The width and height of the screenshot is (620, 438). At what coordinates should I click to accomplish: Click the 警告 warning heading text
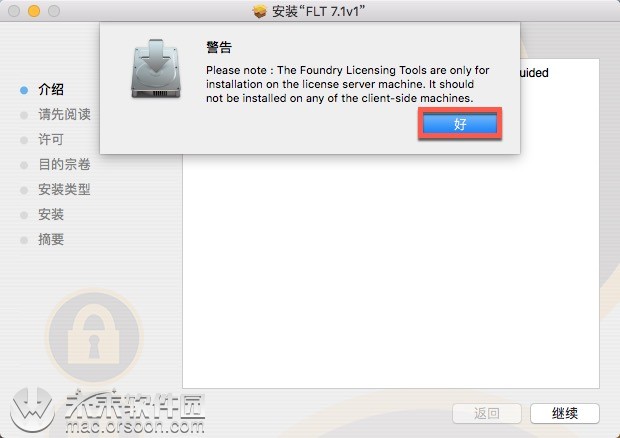coord(219,47)
